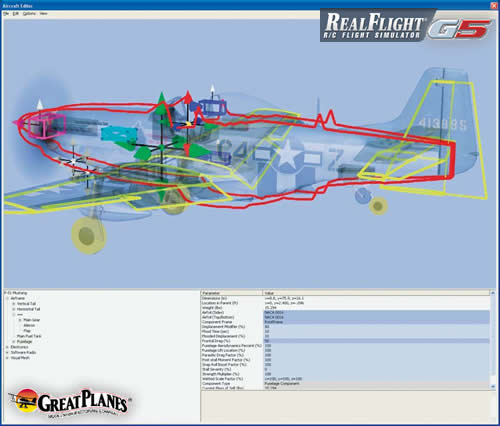Click the yellow vertical tail outline
The height and width of the screenshot is (426, 500).
(x=447, y=140)
